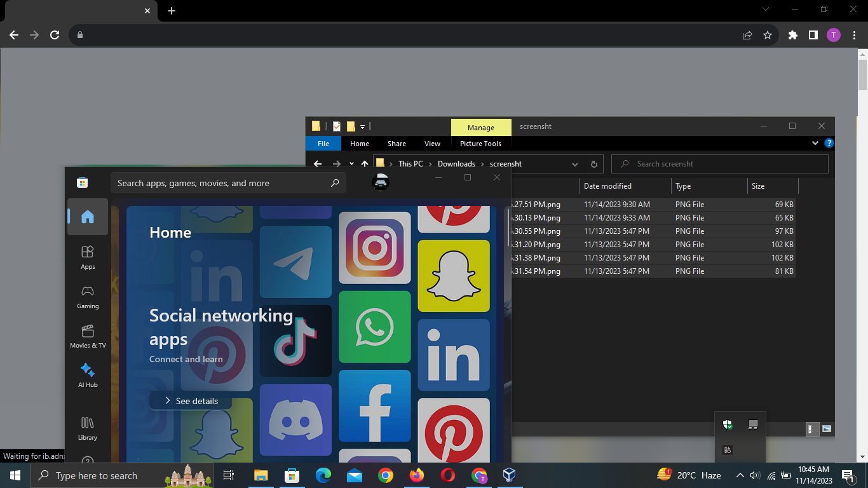Image resolution: width=868 pixels, height=488 pixels.
Task: Open VirtualBox from the taskbar
Action: [509, 475]
